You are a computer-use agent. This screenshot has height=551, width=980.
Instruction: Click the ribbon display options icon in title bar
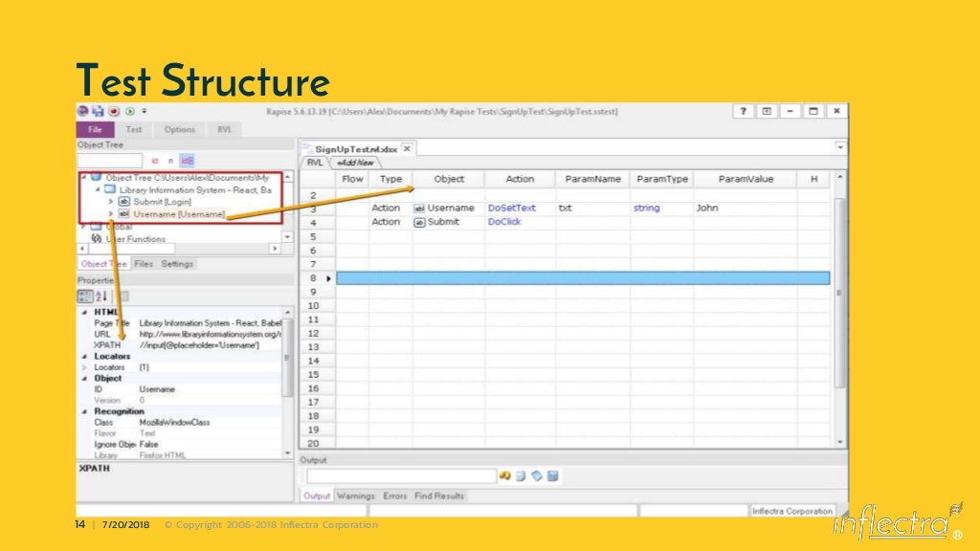point(767,111)
